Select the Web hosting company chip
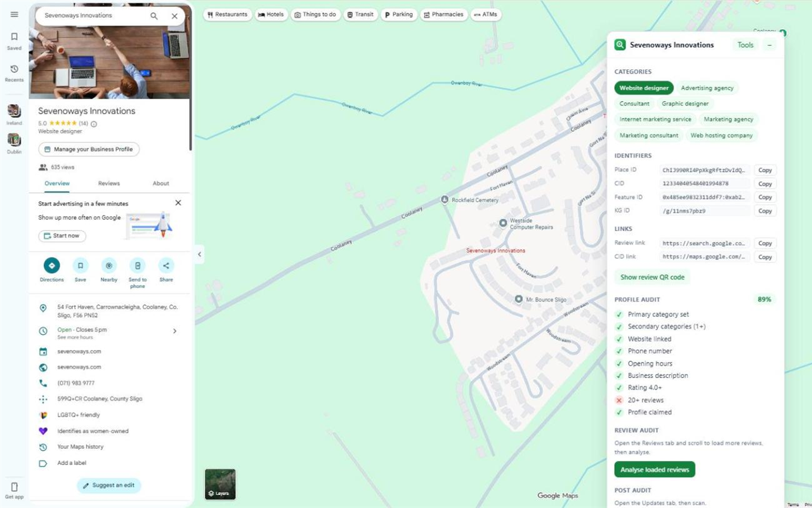 (x=721, y=135)
